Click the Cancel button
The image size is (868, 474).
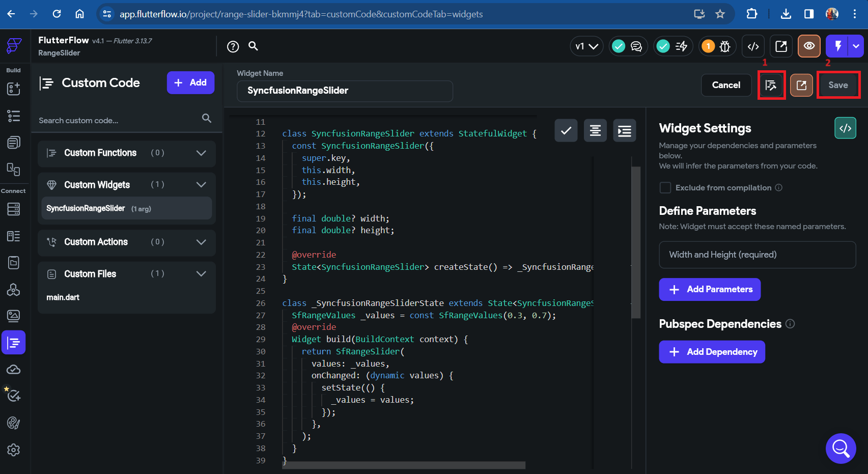click(x=726, y=85)
